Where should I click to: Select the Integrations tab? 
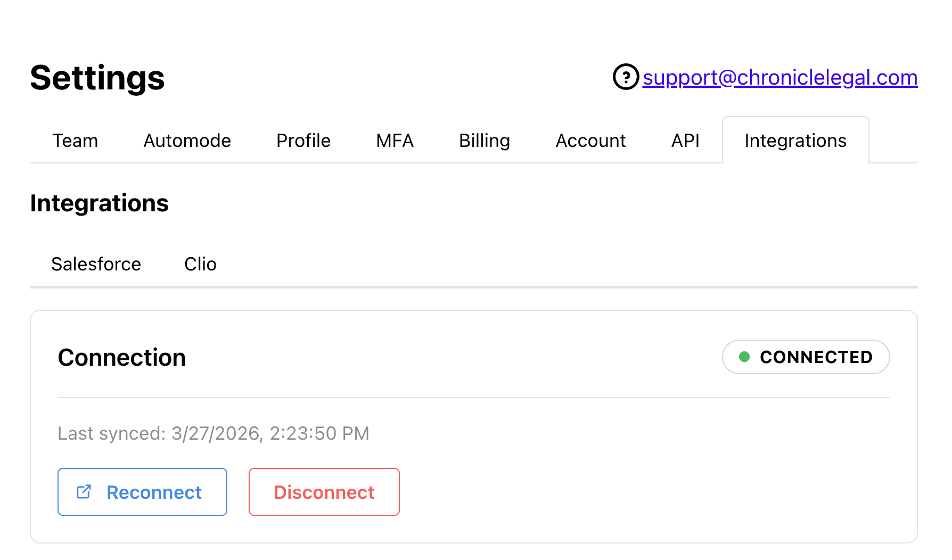[x=795, y=141]
